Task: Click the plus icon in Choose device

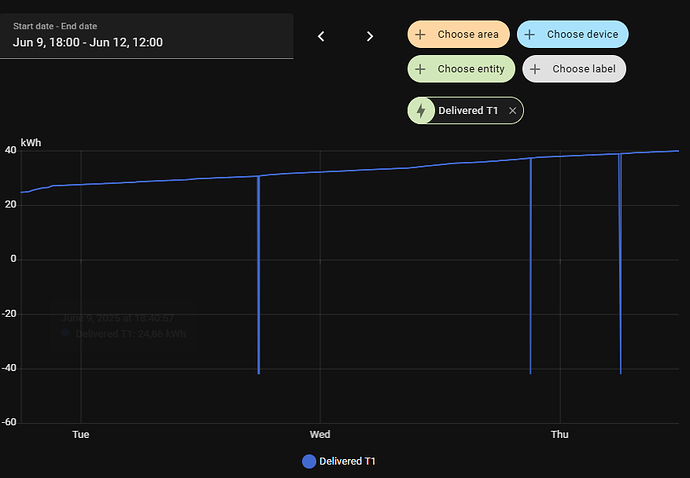Action: click(529, 34)
